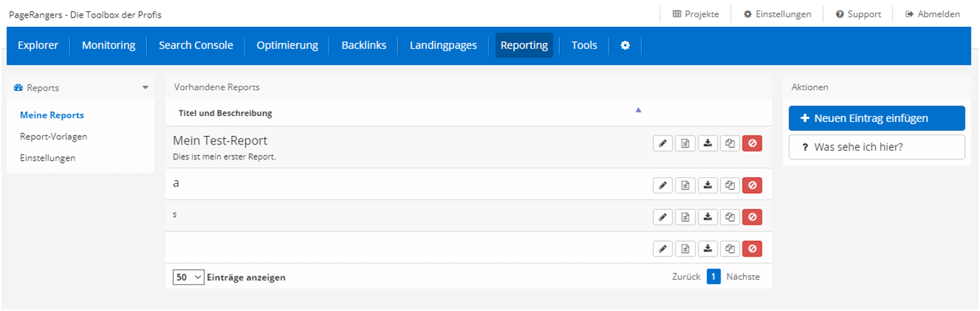Open Report-Vorlagen in the sidebar
980x311 pixels.
click(54, 137)
